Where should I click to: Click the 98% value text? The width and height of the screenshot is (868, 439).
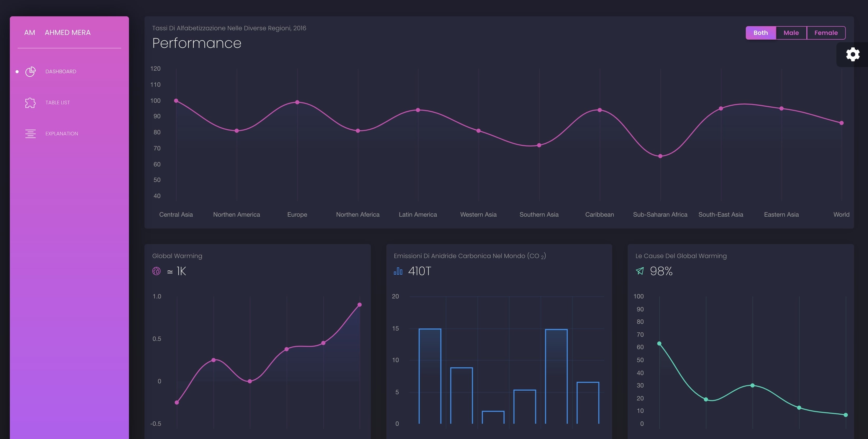(661, 271)
